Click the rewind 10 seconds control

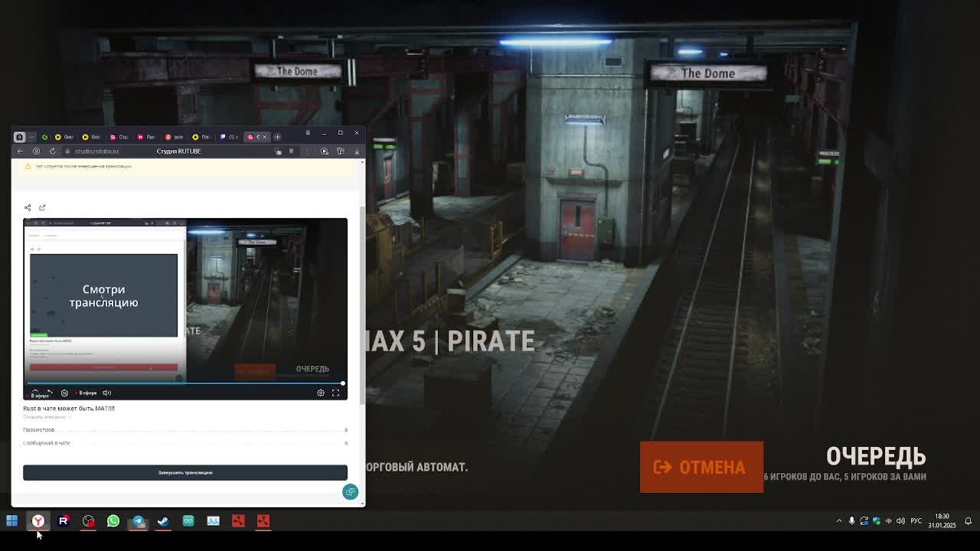64,393
